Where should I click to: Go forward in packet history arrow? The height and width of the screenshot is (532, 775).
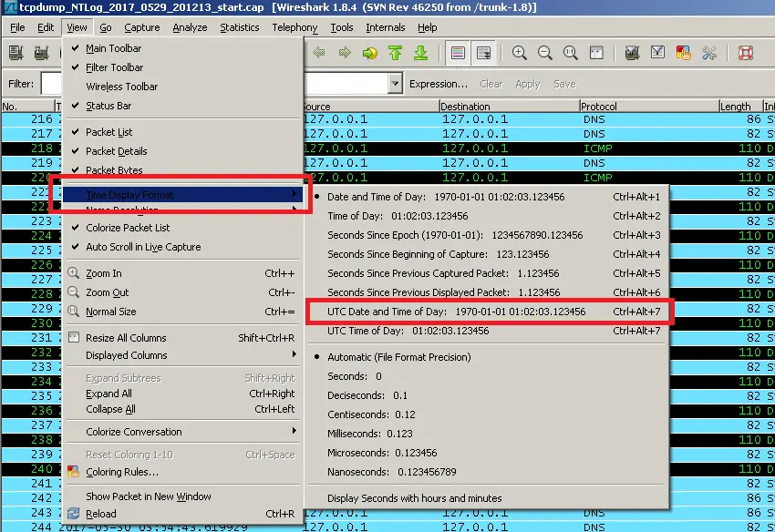345,52
